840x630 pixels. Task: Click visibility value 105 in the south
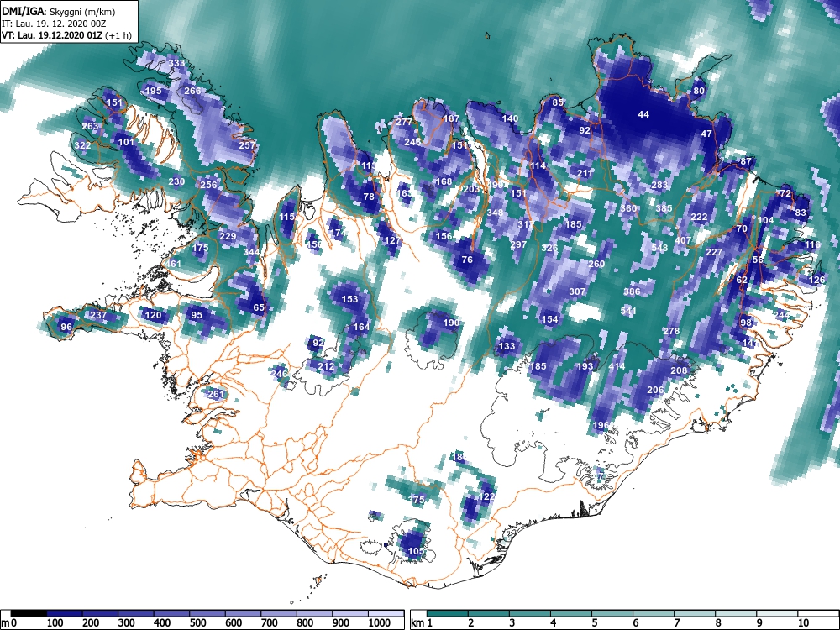[417, 551]
